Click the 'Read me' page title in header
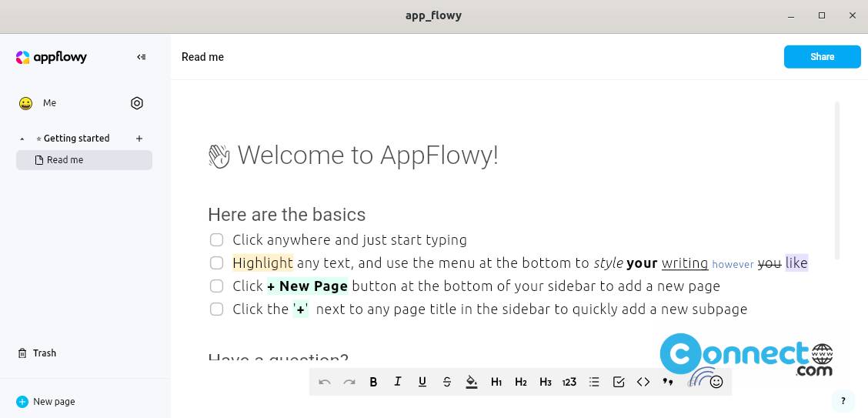Screen dimensions: 868x418 202,57
